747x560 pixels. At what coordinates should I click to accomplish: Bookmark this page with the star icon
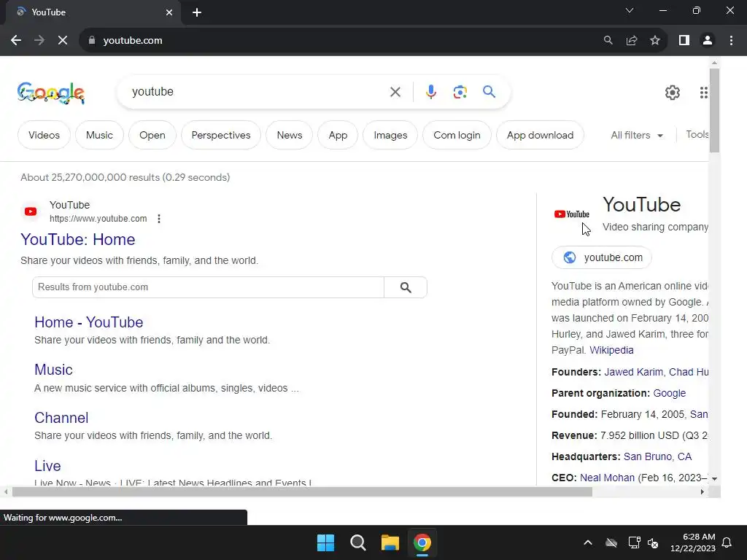[655, 41]
